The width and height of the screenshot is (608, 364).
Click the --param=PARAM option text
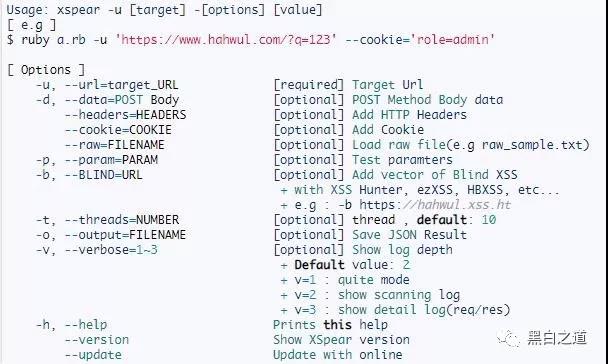[x=111, y=160]
